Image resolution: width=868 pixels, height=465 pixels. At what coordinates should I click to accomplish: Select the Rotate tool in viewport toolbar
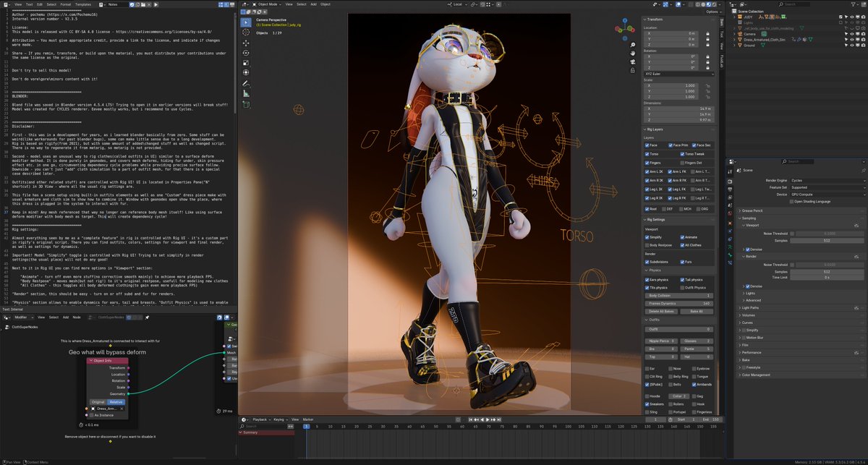coord(245,53)
